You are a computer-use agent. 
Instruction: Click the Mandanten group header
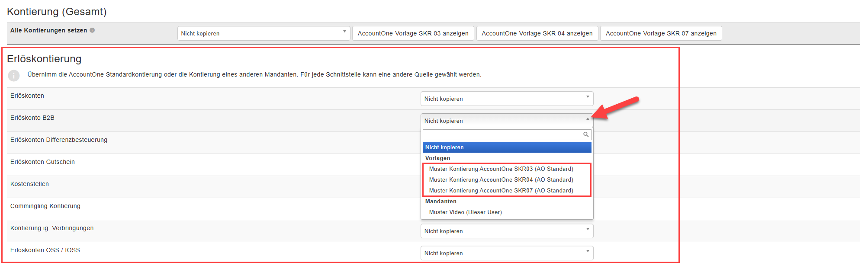(440, 202)
